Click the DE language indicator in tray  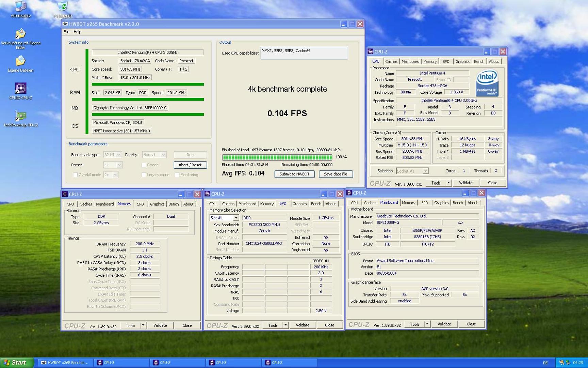[x=545, y=363]
